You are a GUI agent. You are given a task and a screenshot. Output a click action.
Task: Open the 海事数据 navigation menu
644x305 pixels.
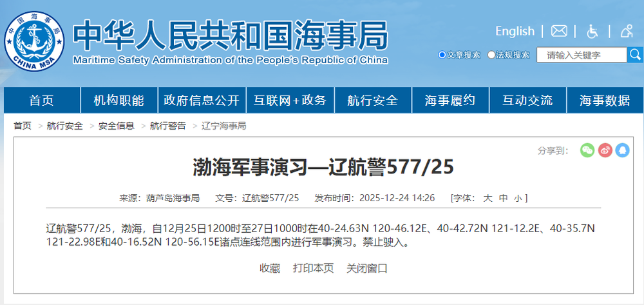pos(604,101)
